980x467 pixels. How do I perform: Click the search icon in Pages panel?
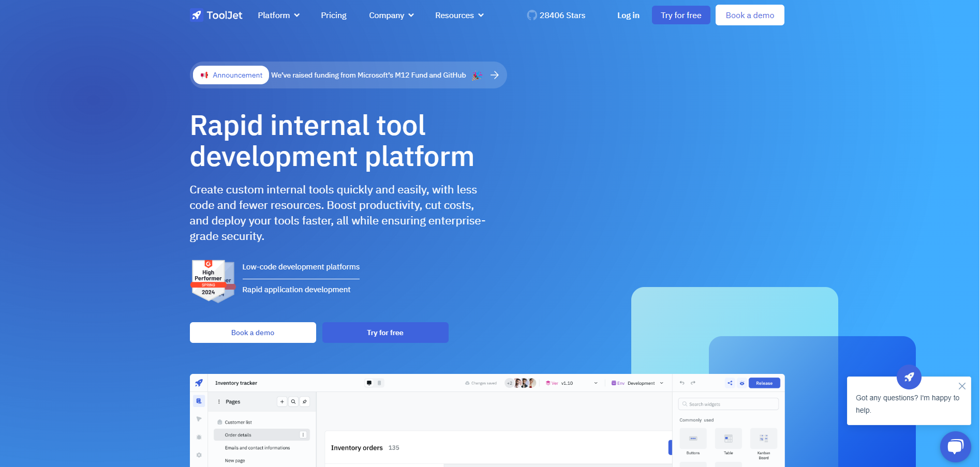(293, 401)
